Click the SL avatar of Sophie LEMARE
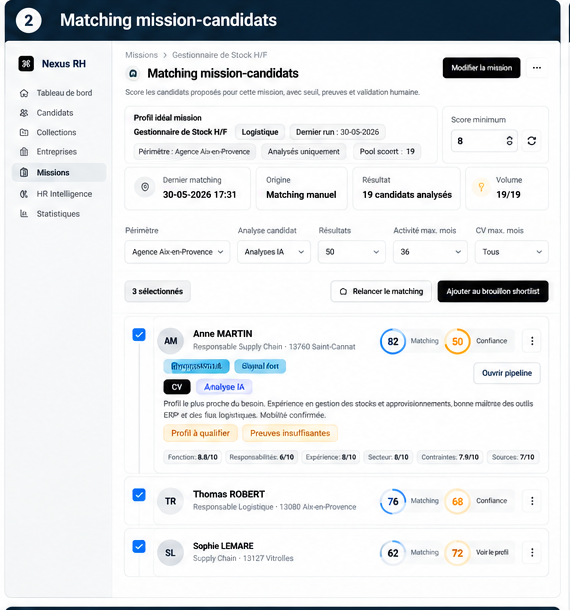The image size is (570, 610). pos(170,553)
